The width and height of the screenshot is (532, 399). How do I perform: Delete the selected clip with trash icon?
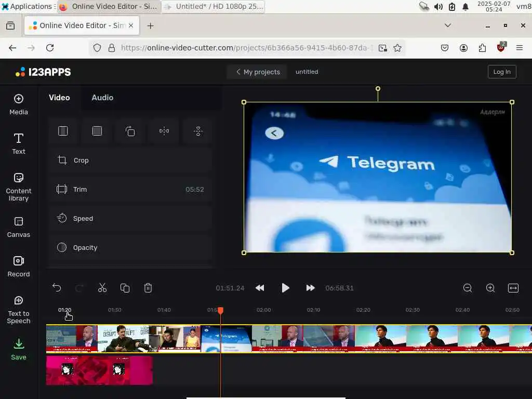[148, 288]
